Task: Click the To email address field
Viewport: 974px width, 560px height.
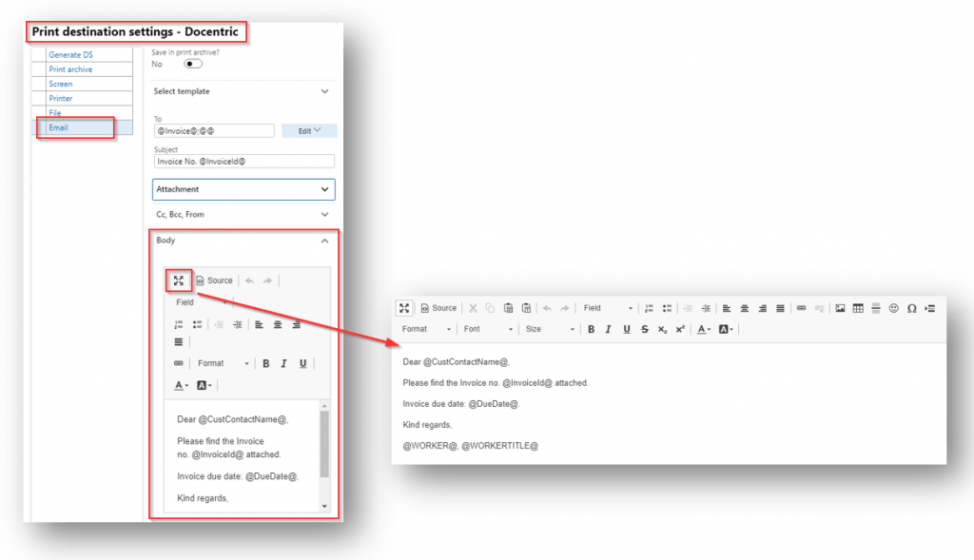Action: coord(214,130)
